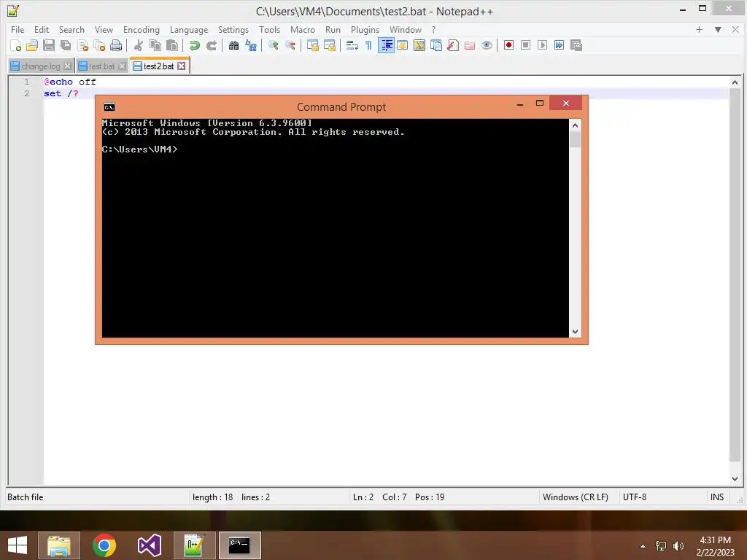Click the Zoom In magnifier icon
The height and width of the screenshot is (560, 747).
point(273,45)
